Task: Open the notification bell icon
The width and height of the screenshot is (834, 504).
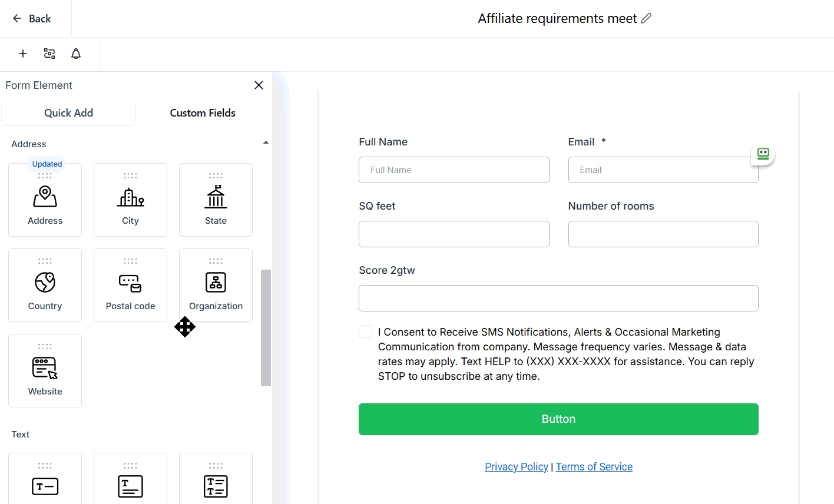Action: (x=76, y=54)
